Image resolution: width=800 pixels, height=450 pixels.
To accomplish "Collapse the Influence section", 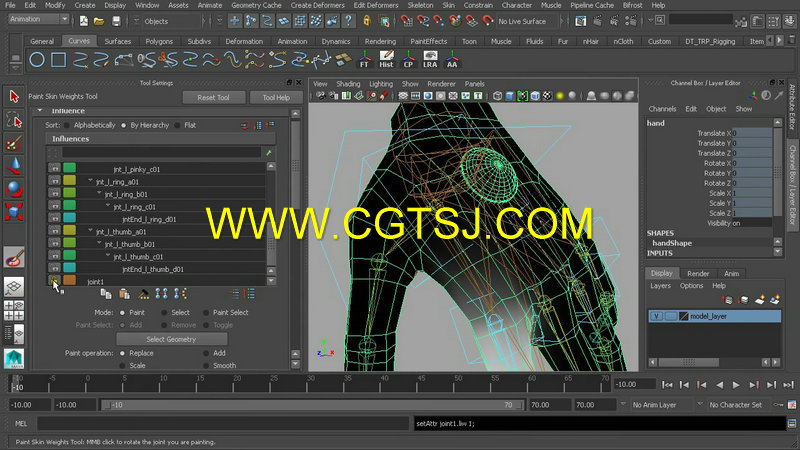I will 40,110.
